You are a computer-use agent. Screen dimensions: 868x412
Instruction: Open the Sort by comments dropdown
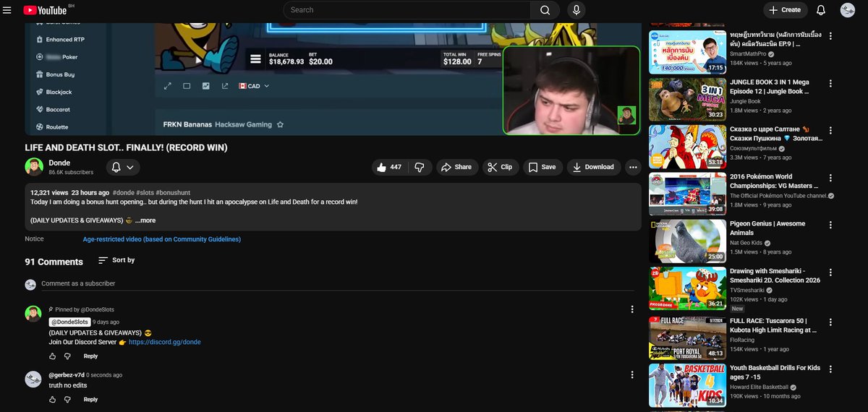click(x=116, y=260)
